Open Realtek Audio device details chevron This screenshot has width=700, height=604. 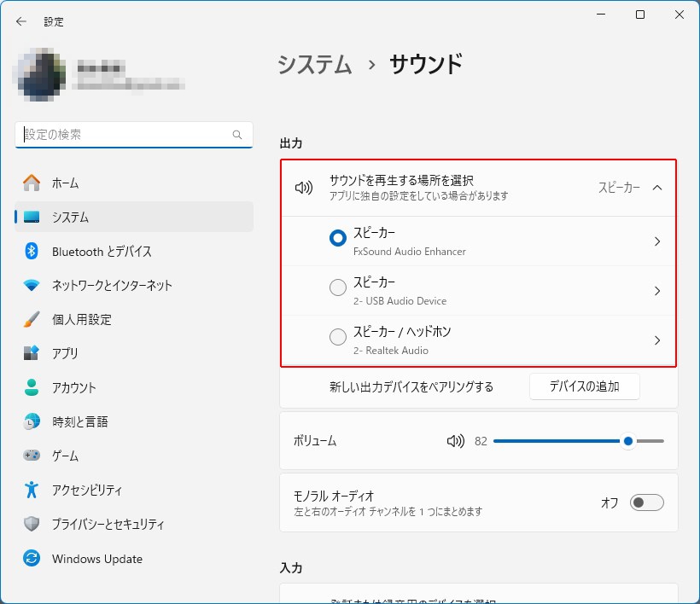point(656,340)
